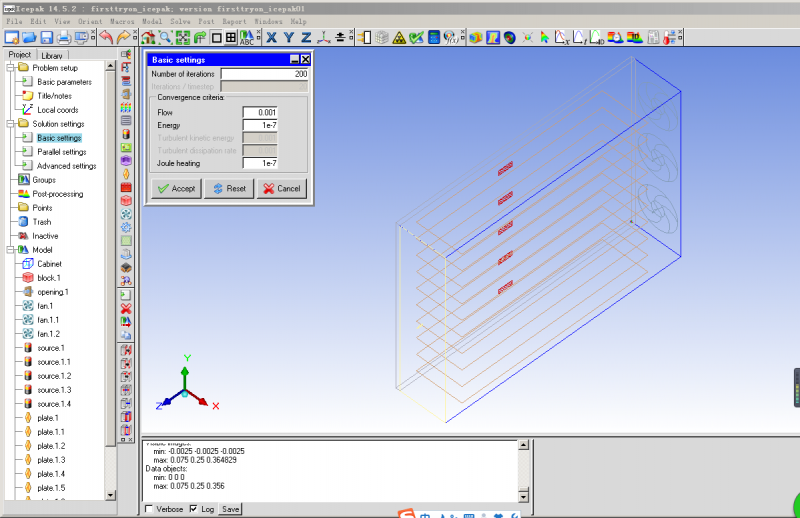
Task: Select block.1 in the model tree
Action: point(49,278)
